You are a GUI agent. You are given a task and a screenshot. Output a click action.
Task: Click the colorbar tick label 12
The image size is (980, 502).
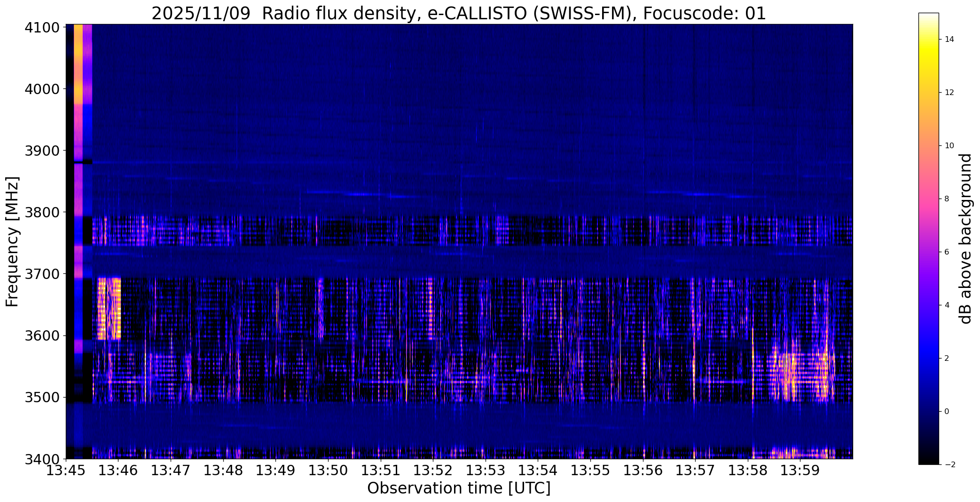pyautogui.click(x=949, y=93)
